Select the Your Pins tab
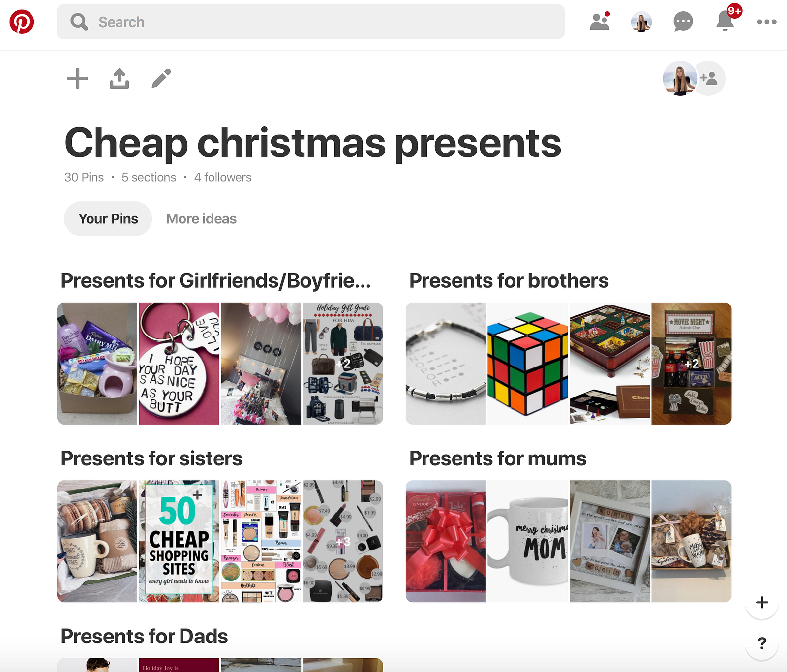787x672 pixels. point(108,219)
